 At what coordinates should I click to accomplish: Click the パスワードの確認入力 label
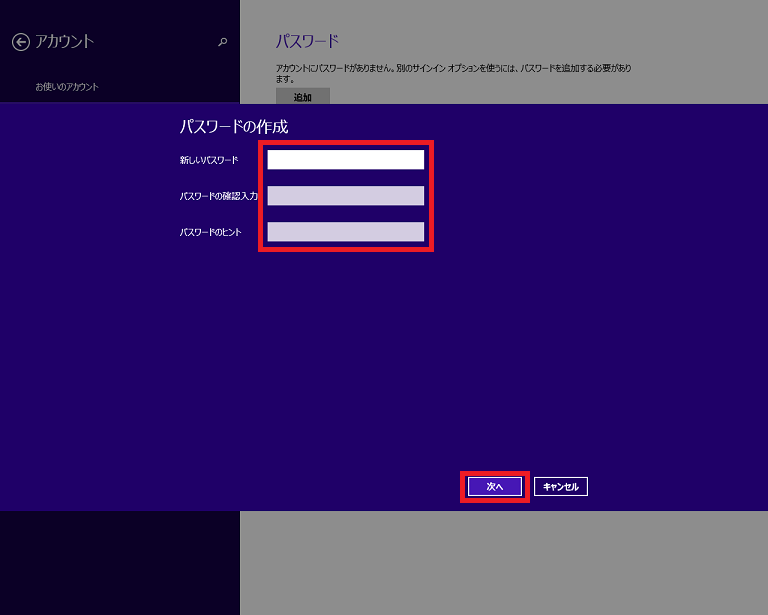[x=218, y=196]
